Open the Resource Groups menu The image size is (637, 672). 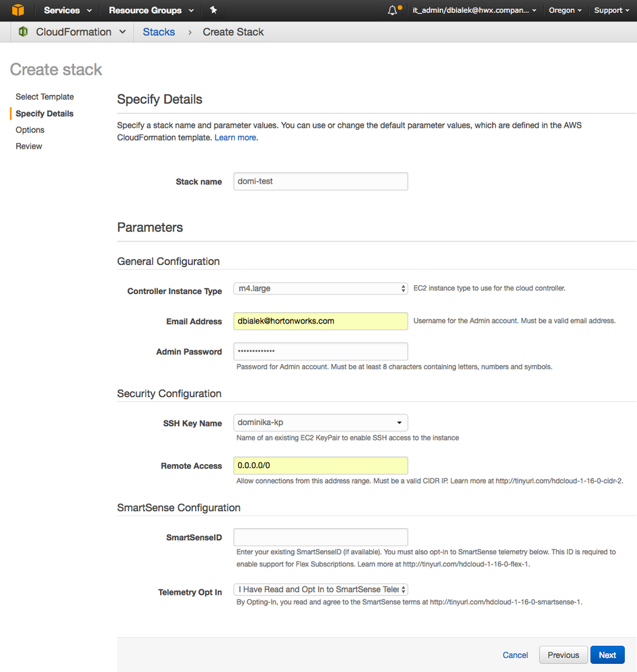[x=151, y=10]
